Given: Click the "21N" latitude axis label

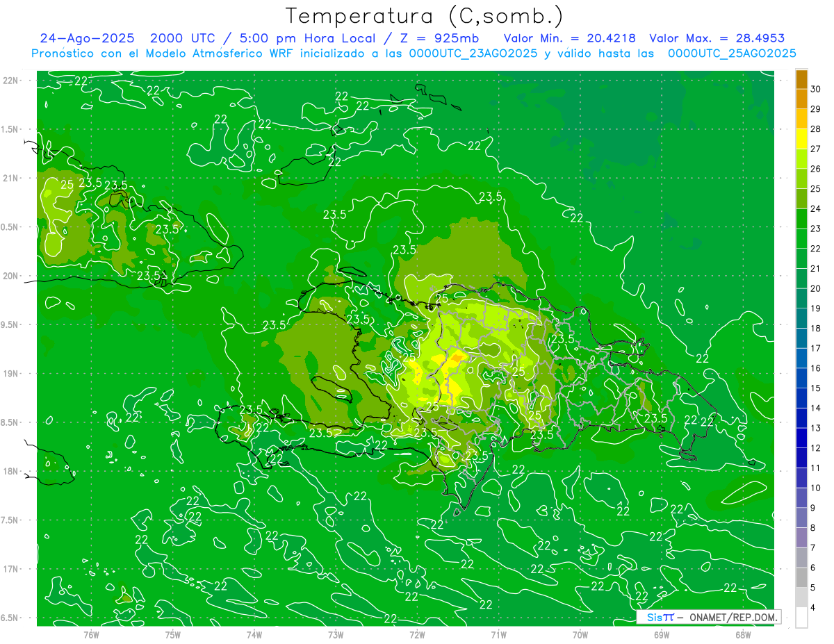Looking at the screenshot, I should (x=11, y=178).
